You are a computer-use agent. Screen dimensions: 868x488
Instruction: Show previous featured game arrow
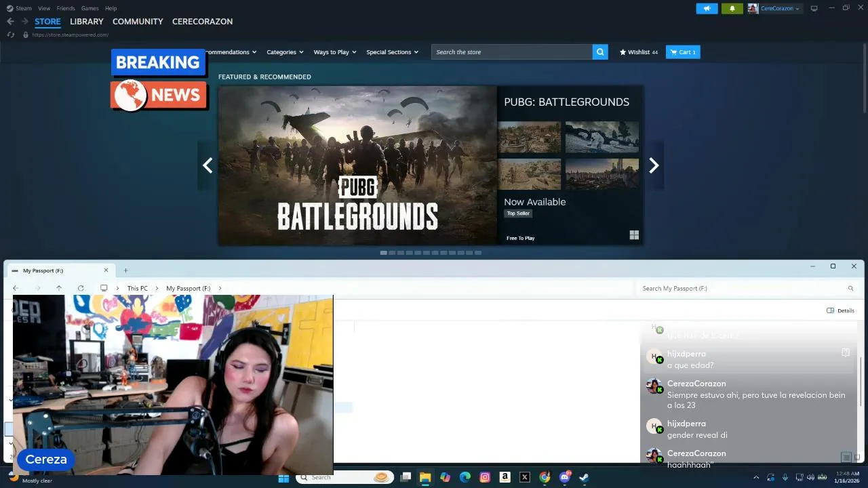tap(208, 165)
